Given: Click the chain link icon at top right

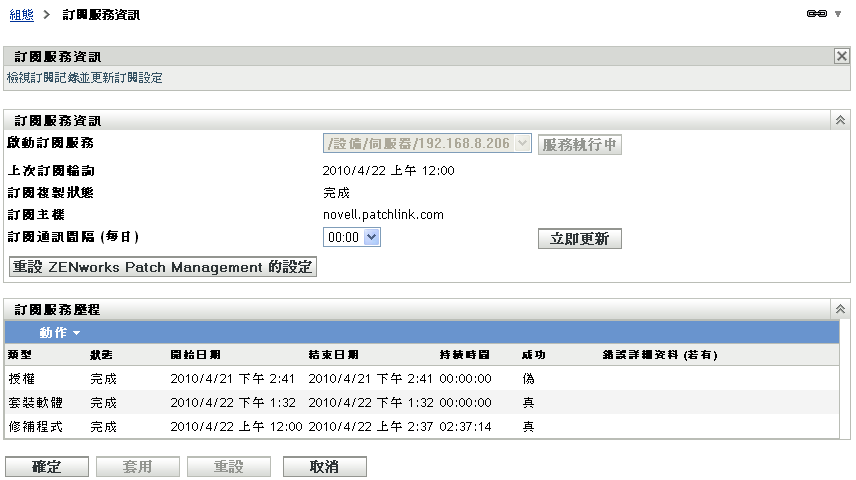Looking at the screenshot, I should pos(817,14).
